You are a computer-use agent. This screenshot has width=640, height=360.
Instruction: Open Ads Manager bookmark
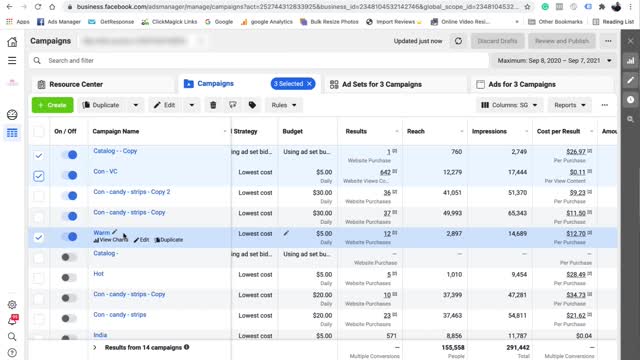pyautogui.click(x=59, y=22)
